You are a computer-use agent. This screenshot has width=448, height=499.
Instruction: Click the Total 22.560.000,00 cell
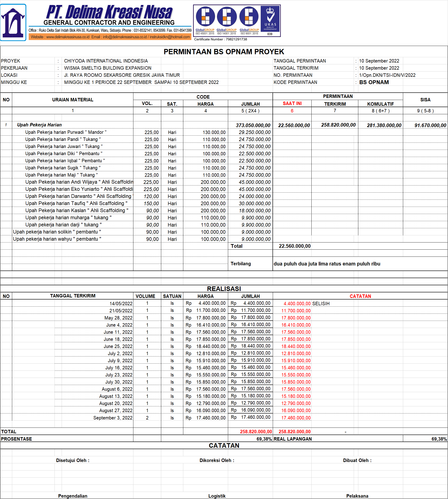(294, 246)
